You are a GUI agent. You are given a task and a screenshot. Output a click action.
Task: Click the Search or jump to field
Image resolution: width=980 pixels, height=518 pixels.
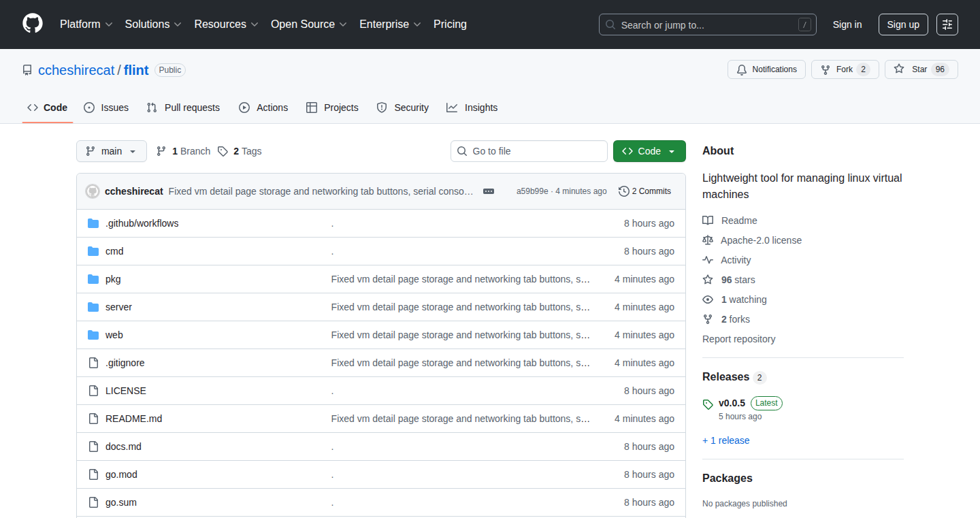click(x=708, y=25)
